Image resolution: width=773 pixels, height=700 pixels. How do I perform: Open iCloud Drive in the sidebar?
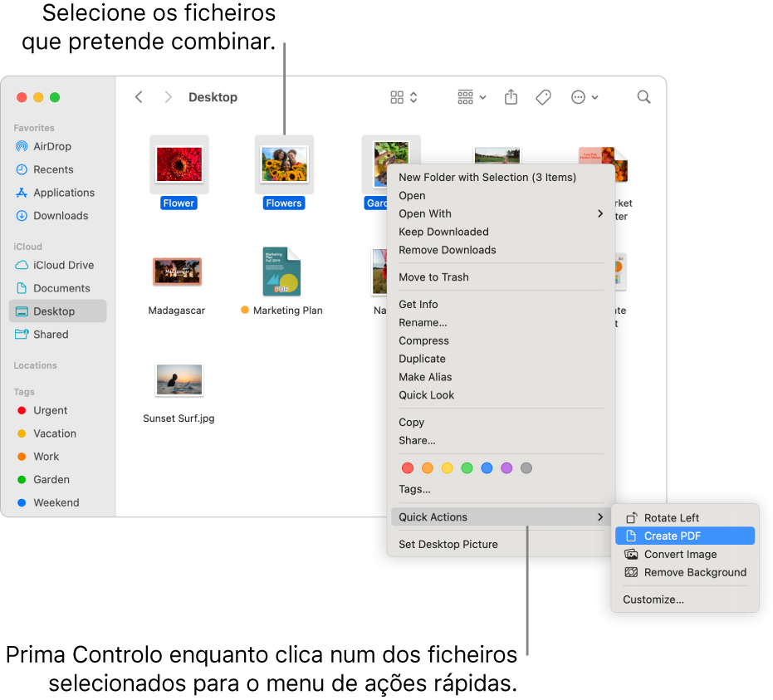[x=57, y=265]
